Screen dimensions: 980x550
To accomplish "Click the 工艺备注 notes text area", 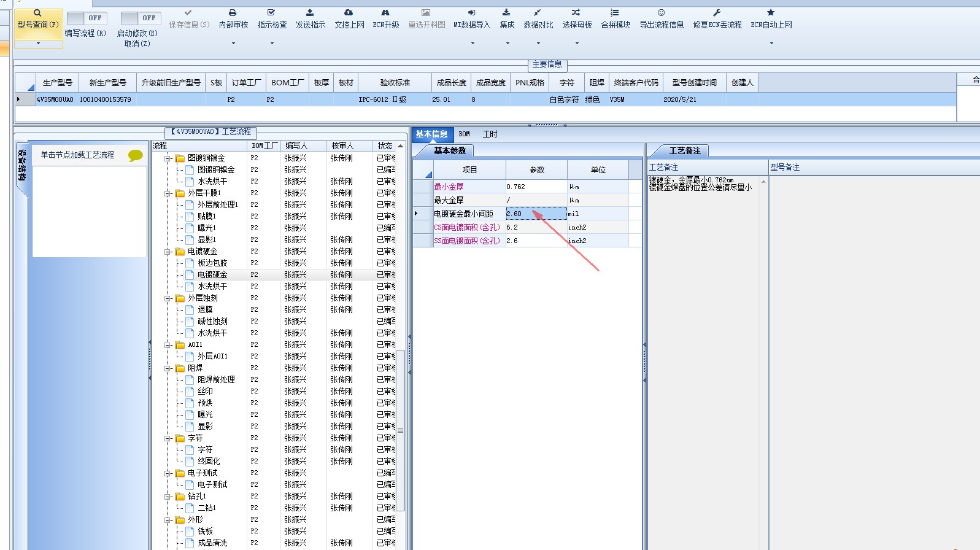I will (704, 362).
